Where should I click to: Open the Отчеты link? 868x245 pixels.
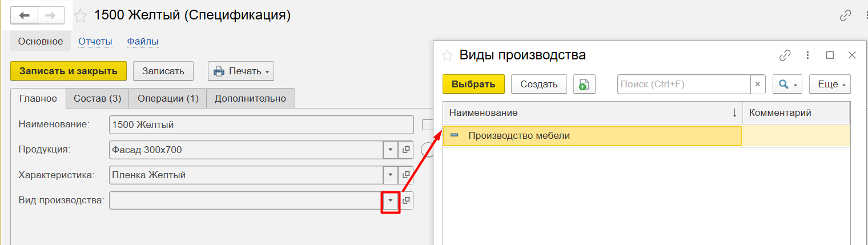click(95, 41)
